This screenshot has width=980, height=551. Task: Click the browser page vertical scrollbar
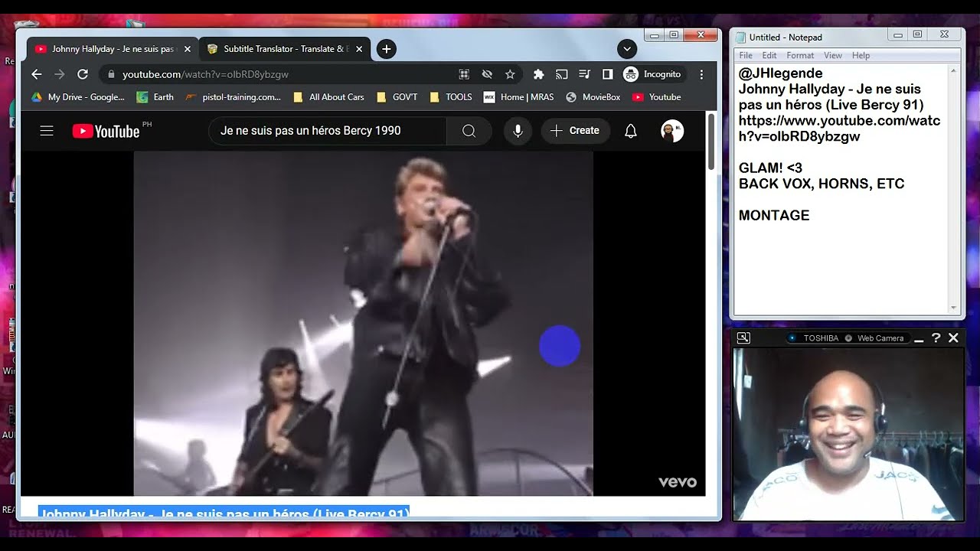pyautogui.click(x=710, y=144)
